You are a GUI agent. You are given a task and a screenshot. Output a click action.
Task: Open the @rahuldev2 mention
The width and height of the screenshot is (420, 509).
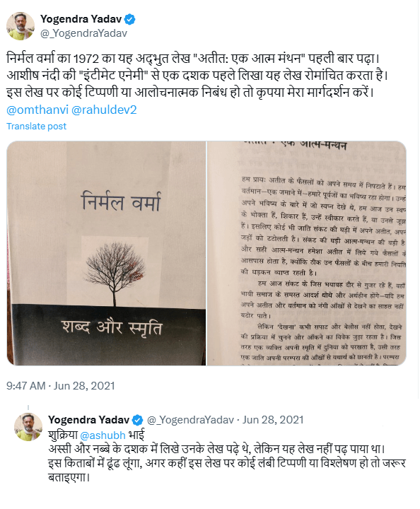pos(104,110)
